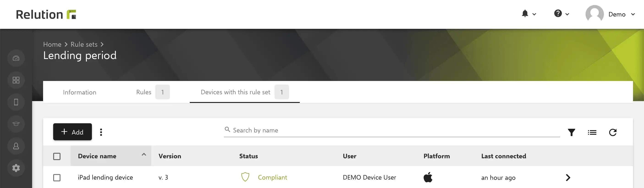Sort by Status column header

tap(248, 156)
